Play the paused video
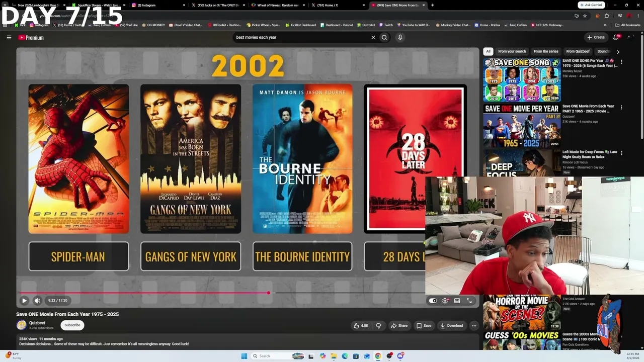The height and width of the screenshot is (362, 644). point(24,300)
